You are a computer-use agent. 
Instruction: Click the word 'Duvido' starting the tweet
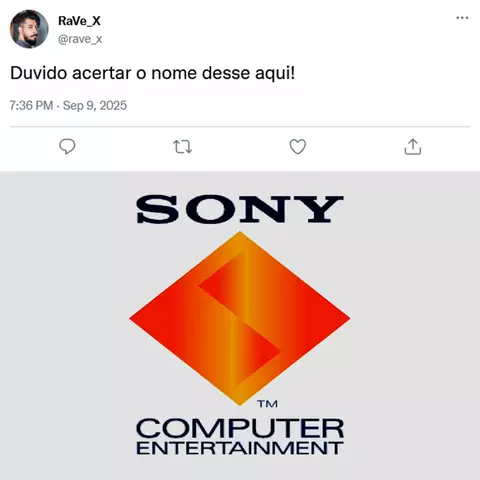click(x=39, y=73)
